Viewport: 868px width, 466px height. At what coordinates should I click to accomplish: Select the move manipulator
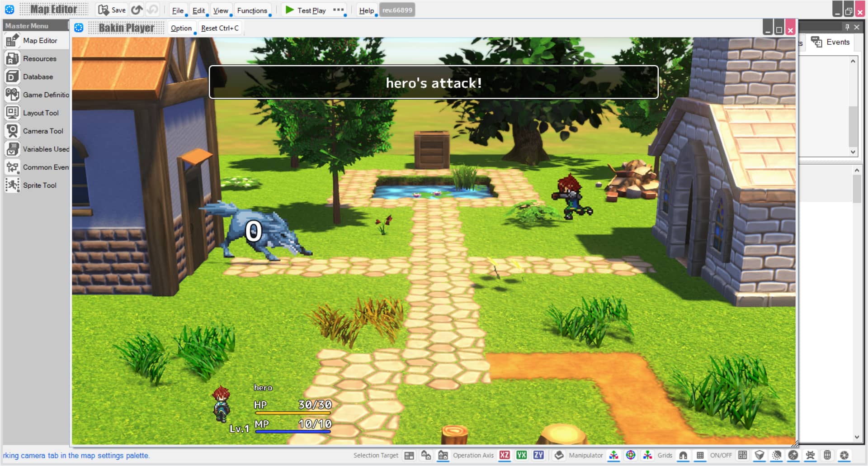point(613,455)
